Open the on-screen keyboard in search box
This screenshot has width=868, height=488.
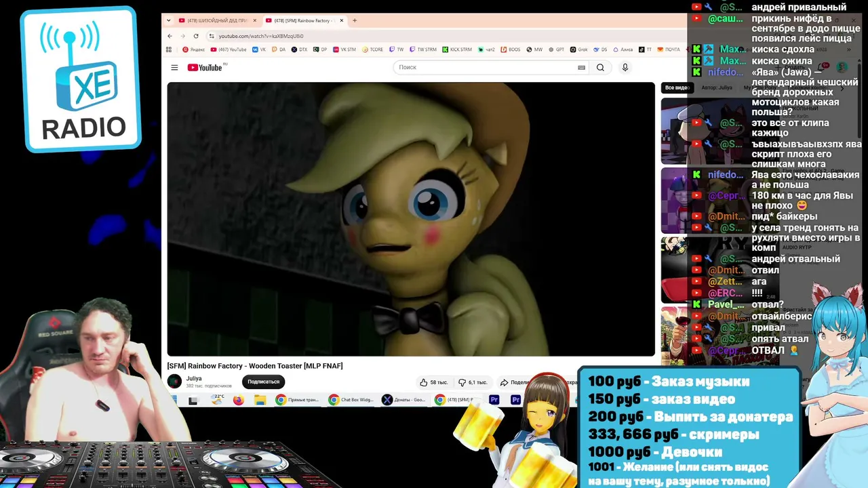[581, 67]
